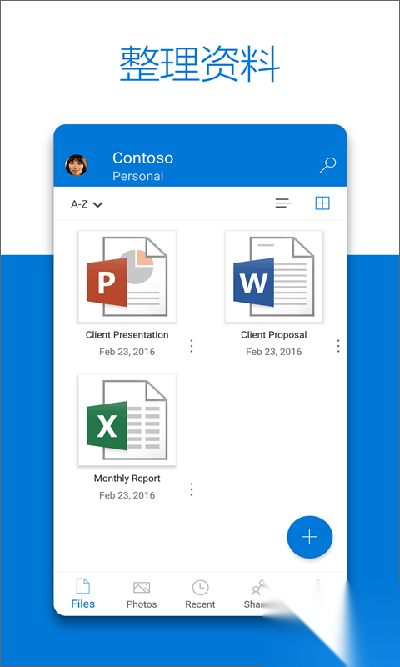Screen dimensions: 400x667
Task: Open the Monthly Report Excel thumbnail
Action: pos(127,420)
